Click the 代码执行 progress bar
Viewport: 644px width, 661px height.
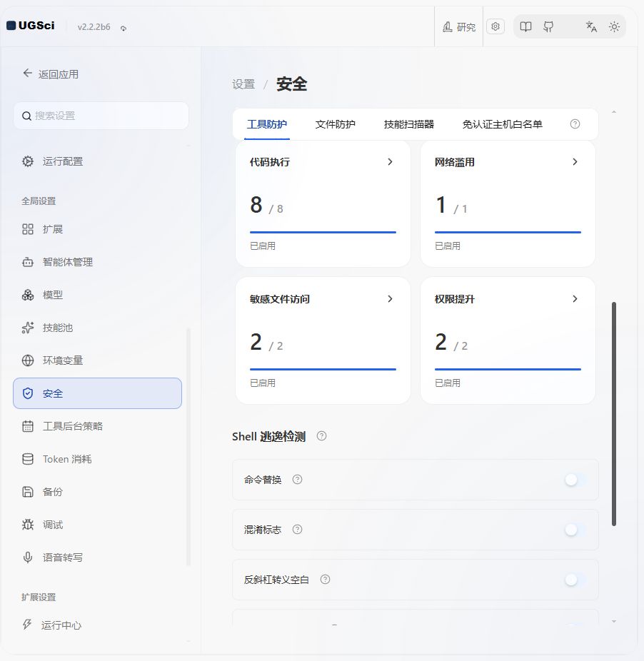point(323,232)
